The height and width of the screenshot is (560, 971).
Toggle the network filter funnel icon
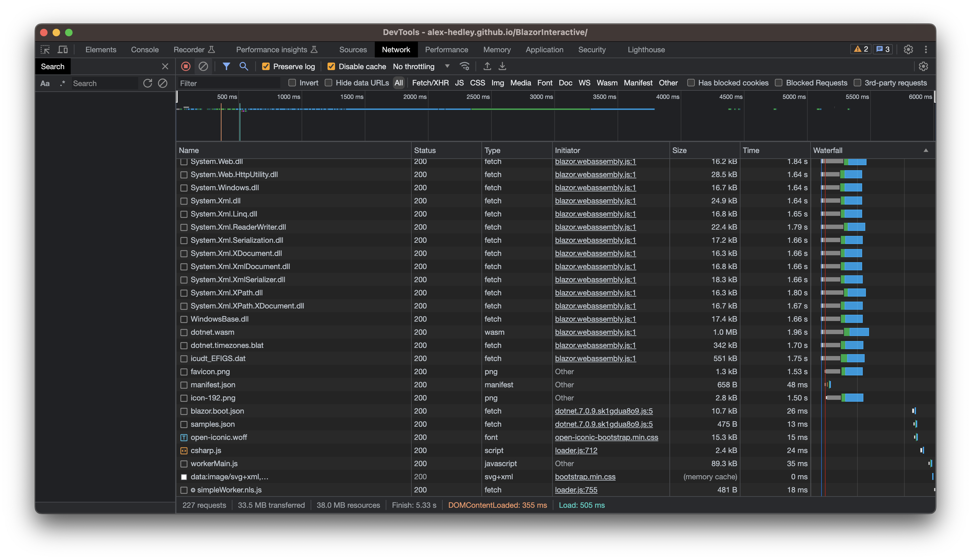[x=226, y=66]
